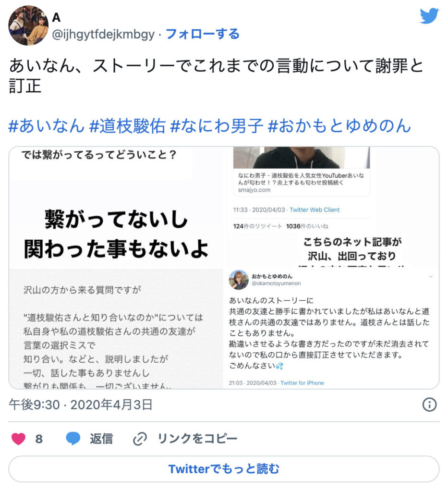Open the profile avatar of user A
The width and height of the screenshot is (448, 492).
click(x=28, y=25)
